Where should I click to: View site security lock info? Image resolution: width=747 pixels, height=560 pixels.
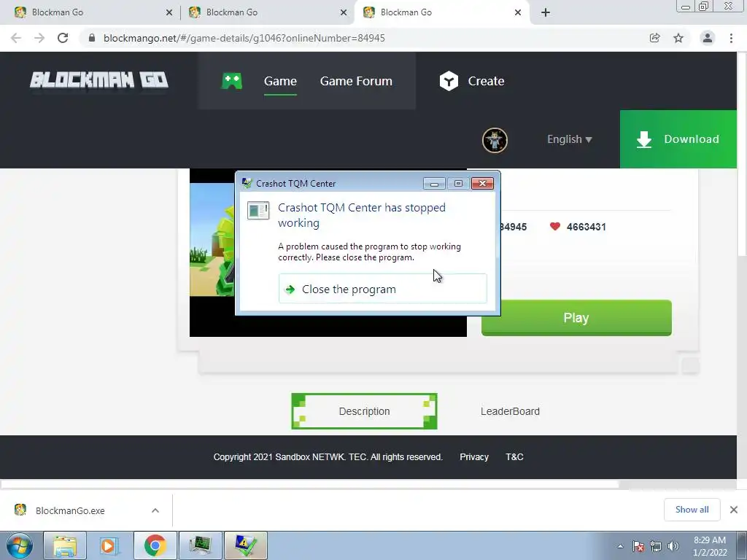92,38
